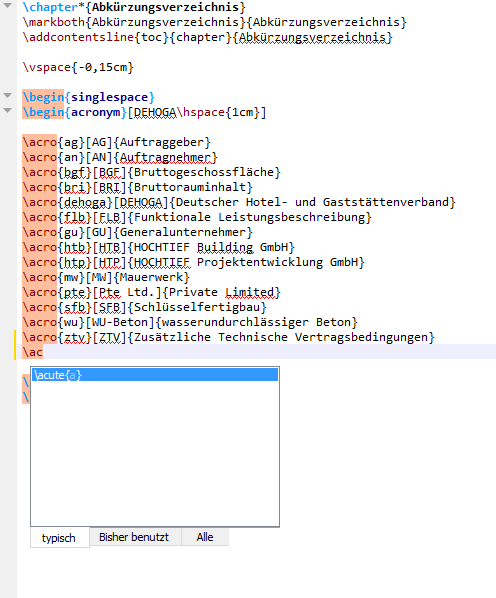496x598 pixels.
Task: Collapse the \begin{singlespace} fold arrow
Action: 8,95
